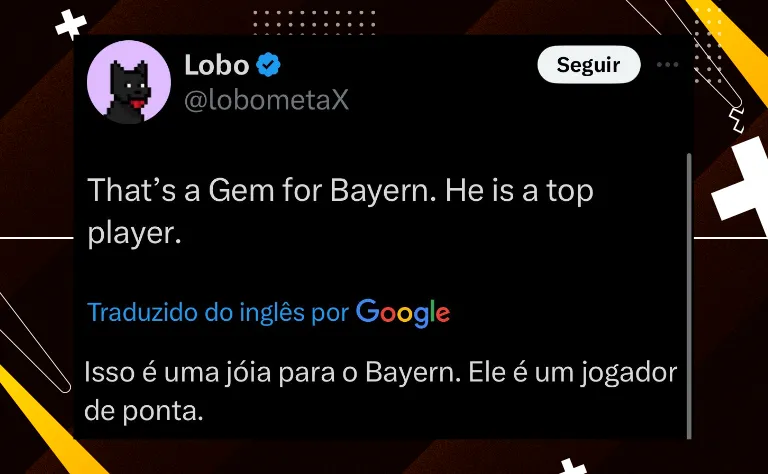
Task: Click "de ponta." in the translated text
Action: tap(144, 410)
